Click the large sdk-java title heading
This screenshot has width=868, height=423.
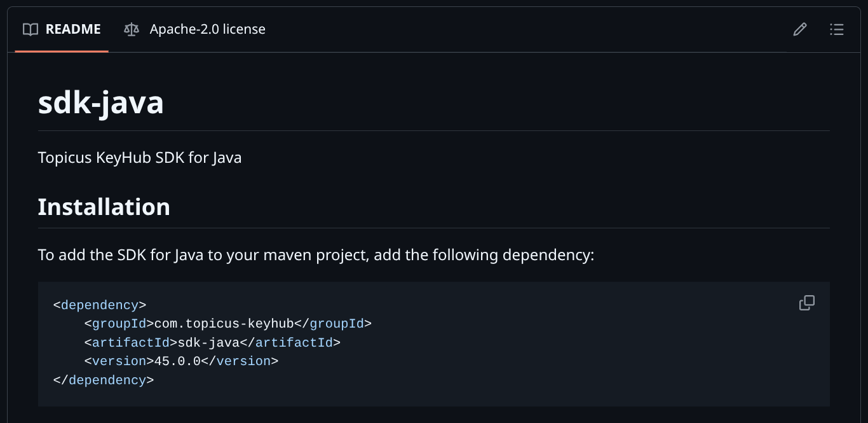coord(101,103)
